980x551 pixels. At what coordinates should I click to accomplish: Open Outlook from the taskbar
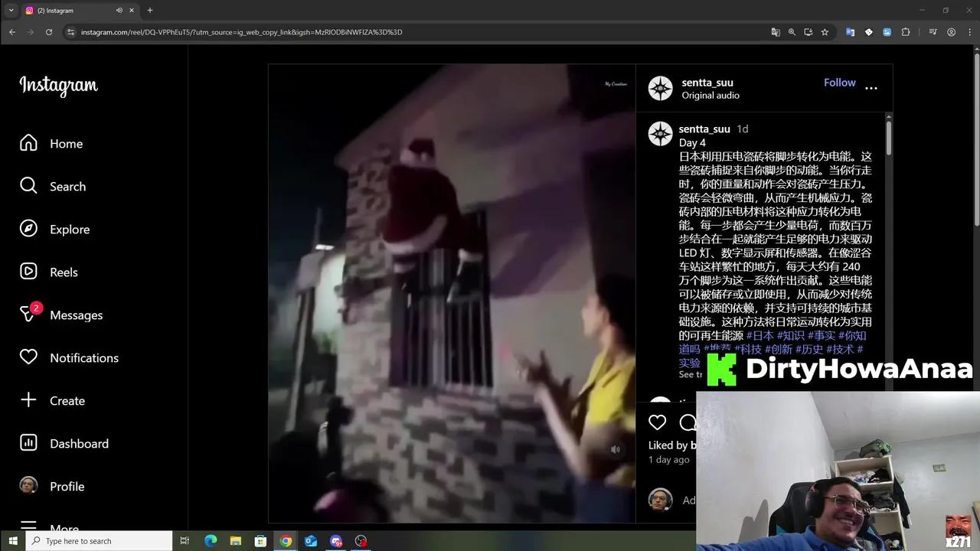tap(311, 541)
